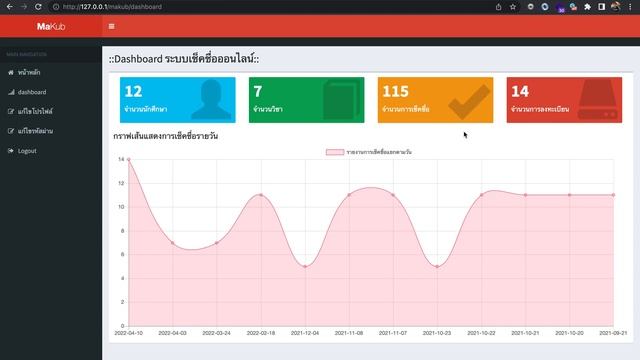Image resolution: width=640 pixels, height=360 pixels.
Task: Open the Extensions puzzle piece menu
Action: [587, 7]
